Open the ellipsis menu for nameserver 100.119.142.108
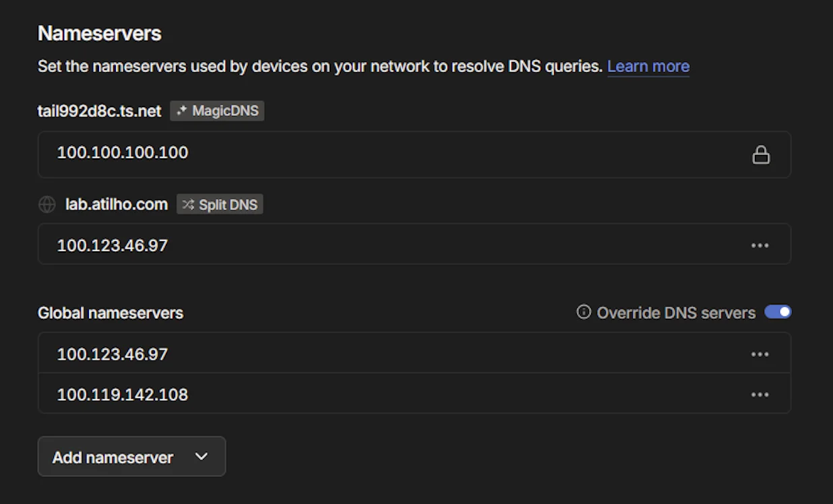 (760, 394)
